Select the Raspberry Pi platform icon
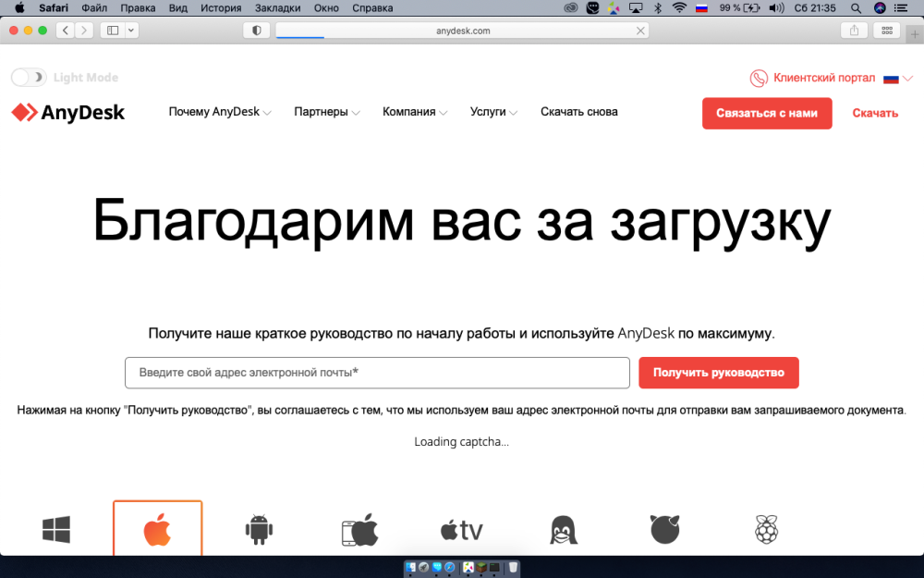This screenshot has width=924, height=578. click(767, 529)
